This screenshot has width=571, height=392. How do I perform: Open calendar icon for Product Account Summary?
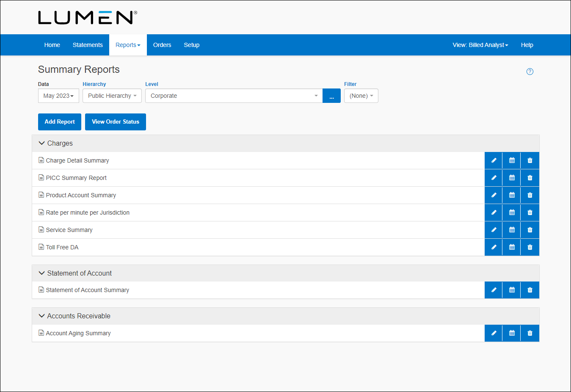511,195
